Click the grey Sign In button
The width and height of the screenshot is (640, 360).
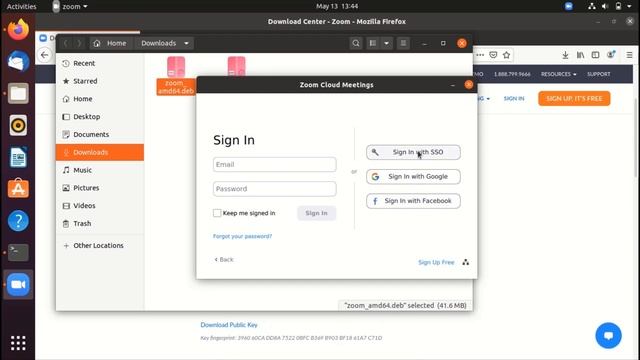(316, 213)
